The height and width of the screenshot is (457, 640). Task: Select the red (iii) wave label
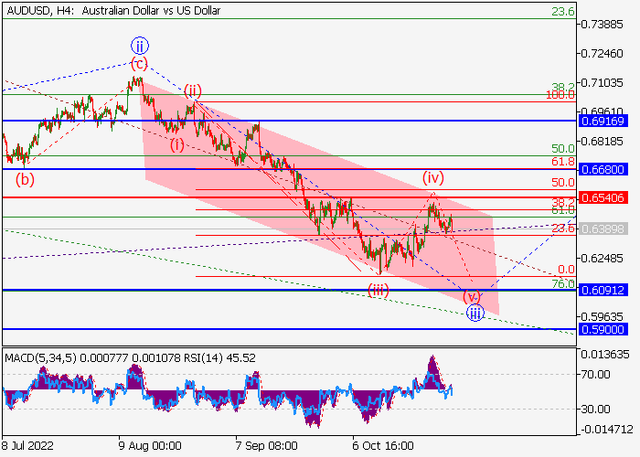tap(378, 290)
